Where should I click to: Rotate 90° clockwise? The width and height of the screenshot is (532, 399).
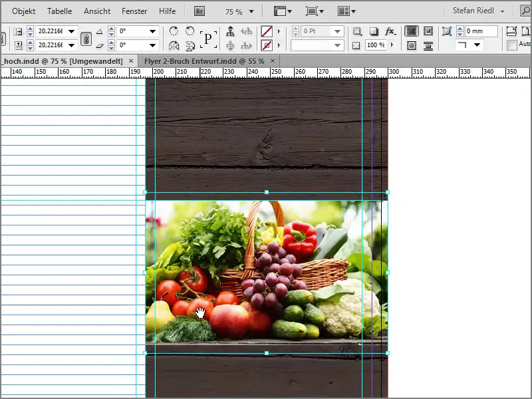(x=174, y=31)
